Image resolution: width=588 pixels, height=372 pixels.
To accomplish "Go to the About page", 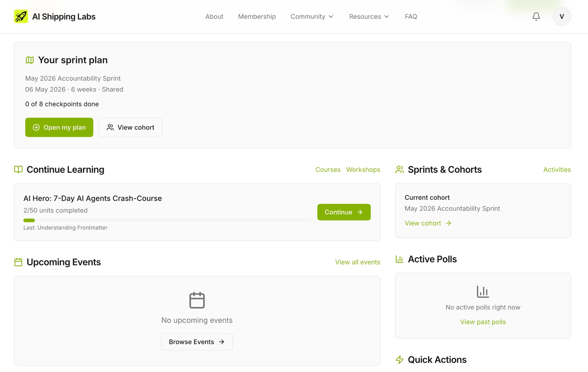I will point(214,17).
